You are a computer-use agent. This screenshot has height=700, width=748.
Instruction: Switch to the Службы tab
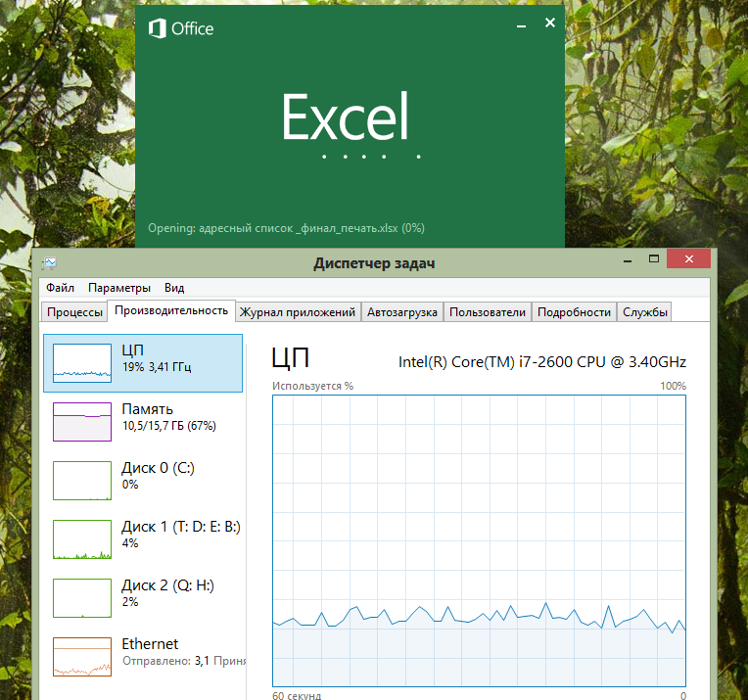[645, 312]
